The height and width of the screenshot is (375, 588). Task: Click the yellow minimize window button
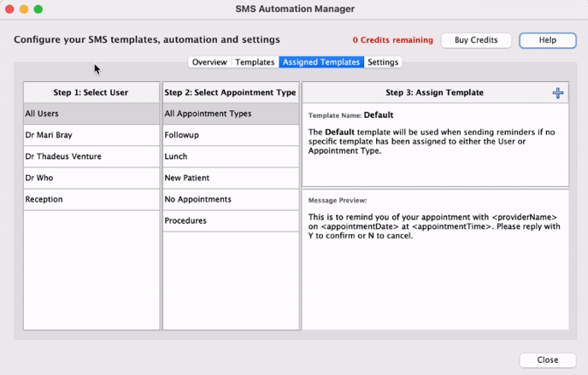click(x=24, y=9)
